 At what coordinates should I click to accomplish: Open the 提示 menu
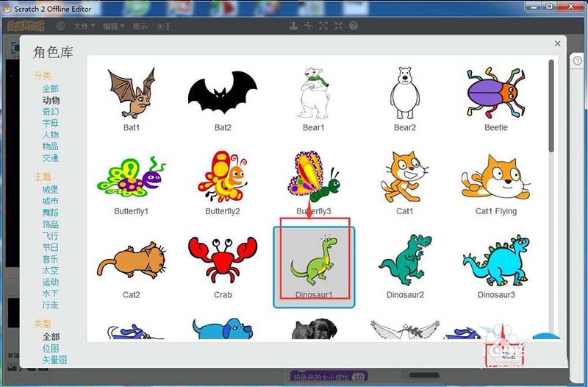(x=140, y=26)
